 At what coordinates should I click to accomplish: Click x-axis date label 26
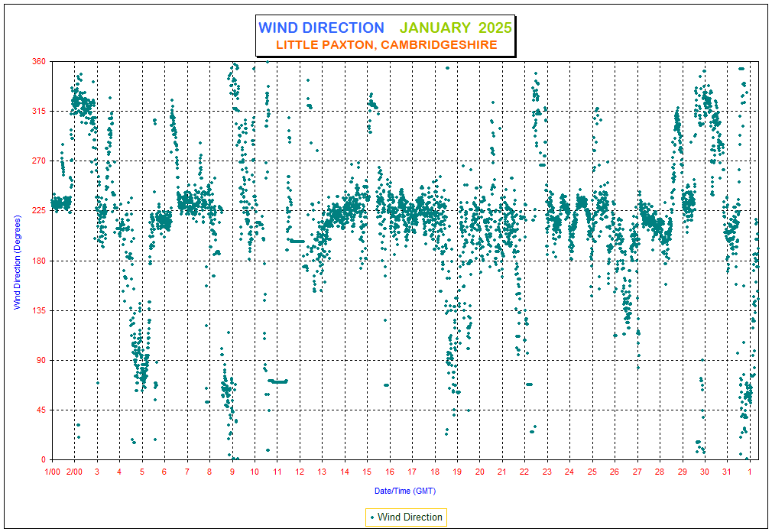coord(615,472)
